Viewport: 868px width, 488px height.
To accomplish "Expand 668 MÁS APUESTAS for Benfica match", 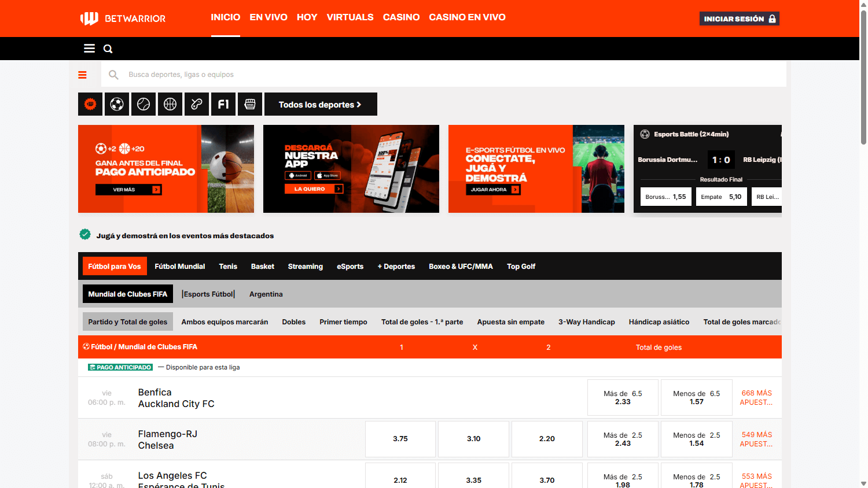I will [756, 397].
